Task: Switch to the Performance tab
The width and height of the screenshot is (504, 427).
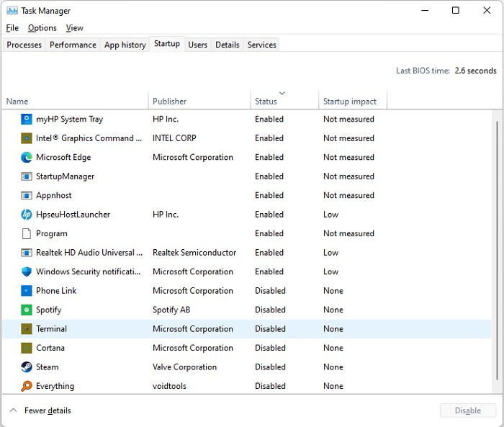Action: [73, 45]
